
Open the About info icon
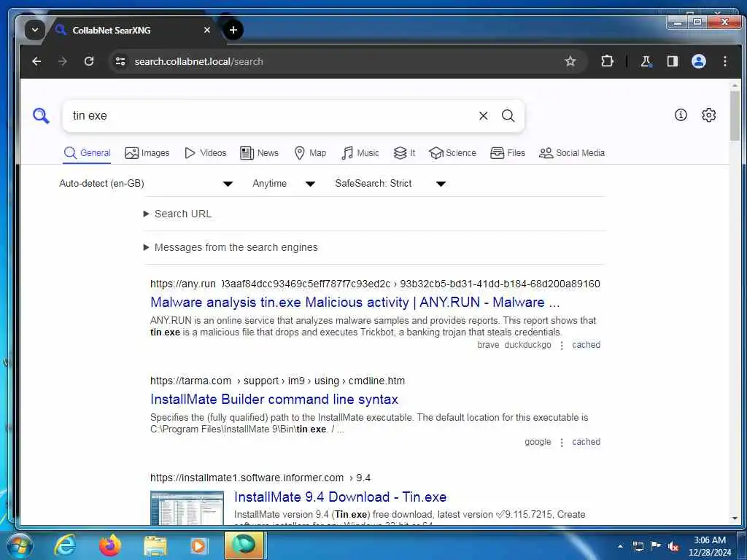tap(681, 114)
